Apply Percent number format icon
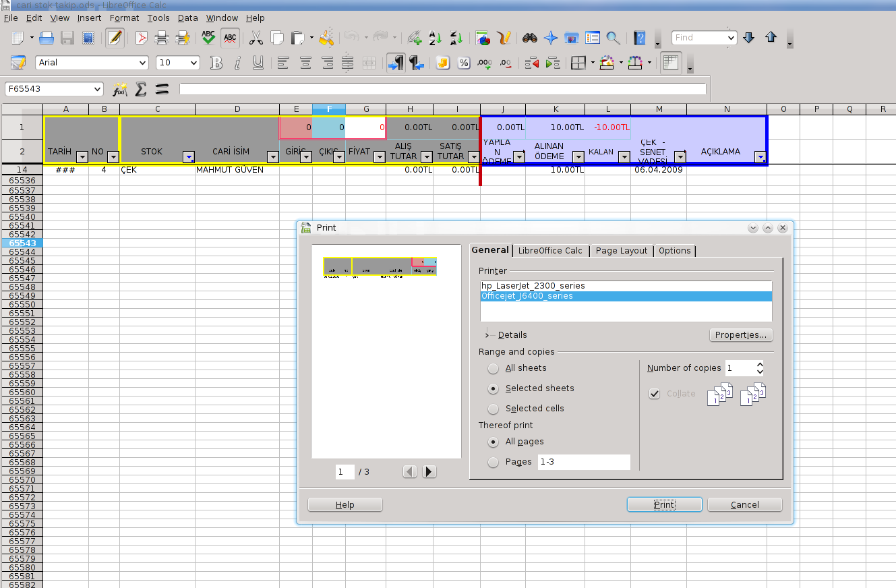 (x=464, y=63)
